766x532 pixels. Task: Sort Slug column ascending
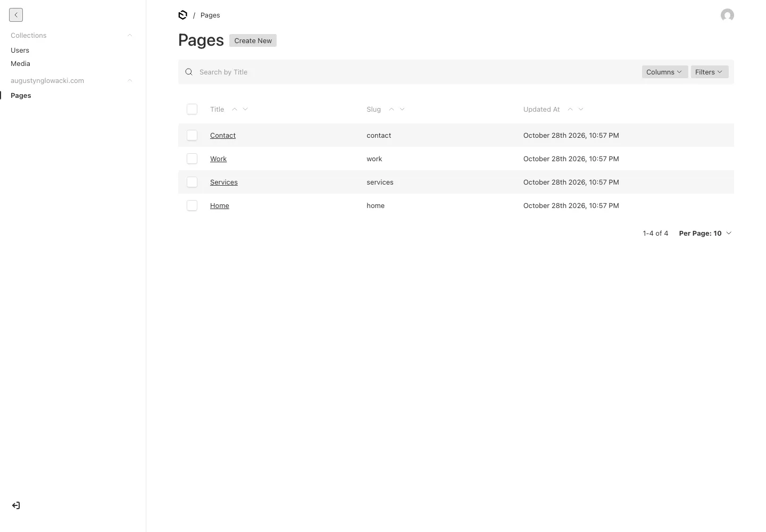point(392,109)
